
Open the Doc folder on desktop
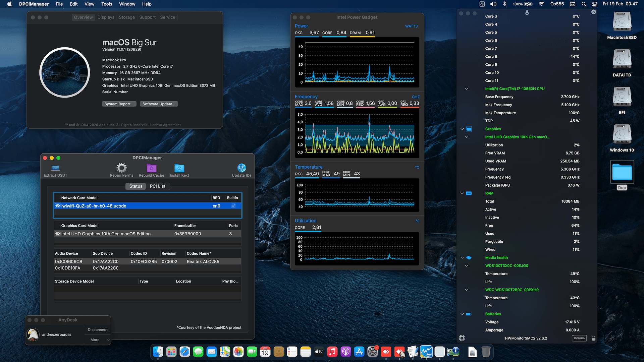click(x=622, y=172)
